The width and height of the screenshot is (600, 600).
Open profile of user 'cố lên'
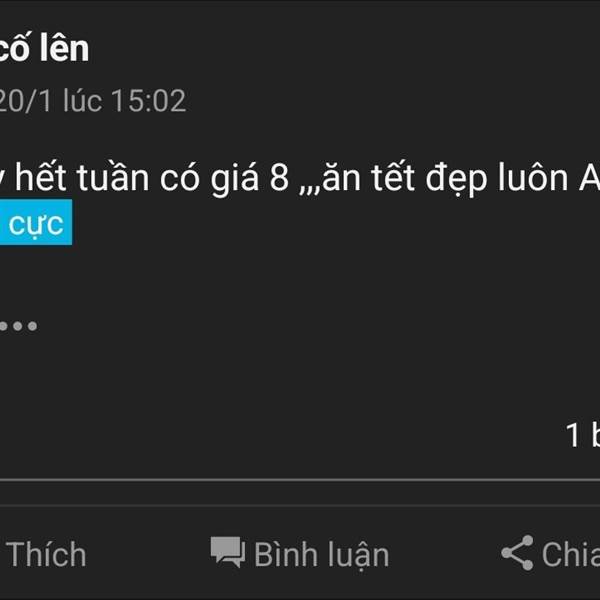tap(44, 48)
